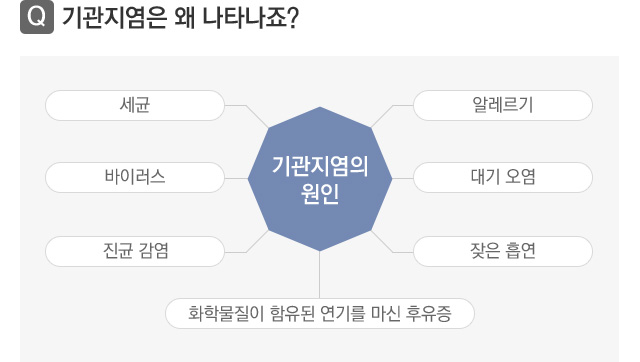Screen dimensions: 640x362
Task: Click the '알레르기' pill label
Action: (503, 105)
